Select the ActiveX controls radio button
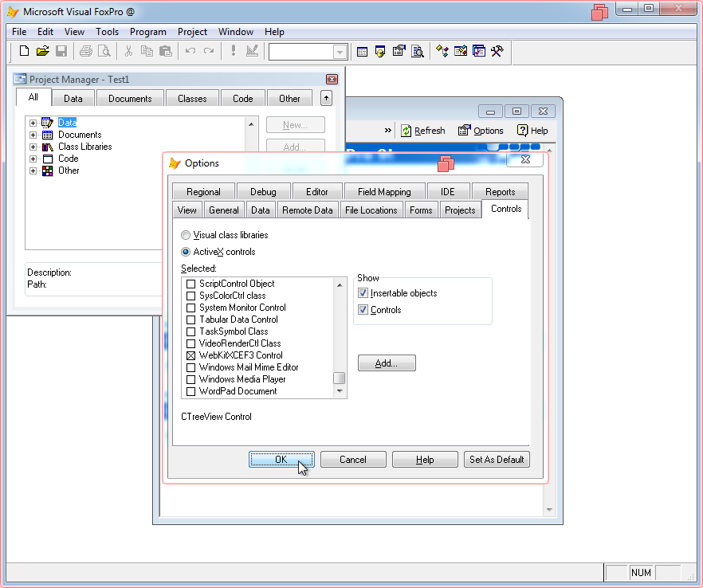The image size is (703, 588). [186, 252]
